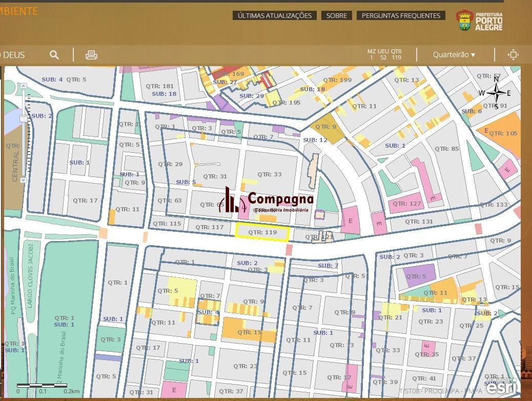Open the Quarteirão dropdown
The height and width of the screenshot is (401, 532).
click(x=454, y=55)
